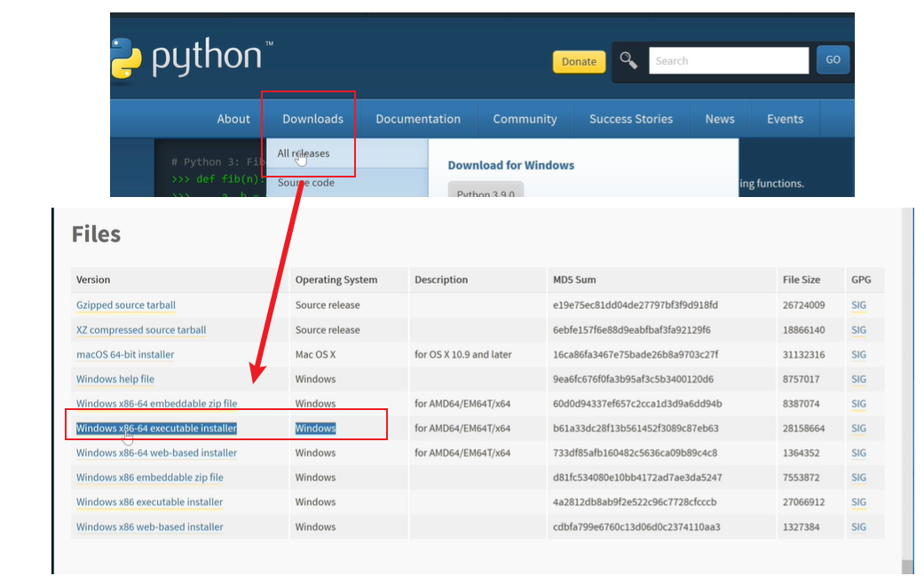Open SIG link for x86 web-based installer
Screen dimensions: 924x576
858,526
